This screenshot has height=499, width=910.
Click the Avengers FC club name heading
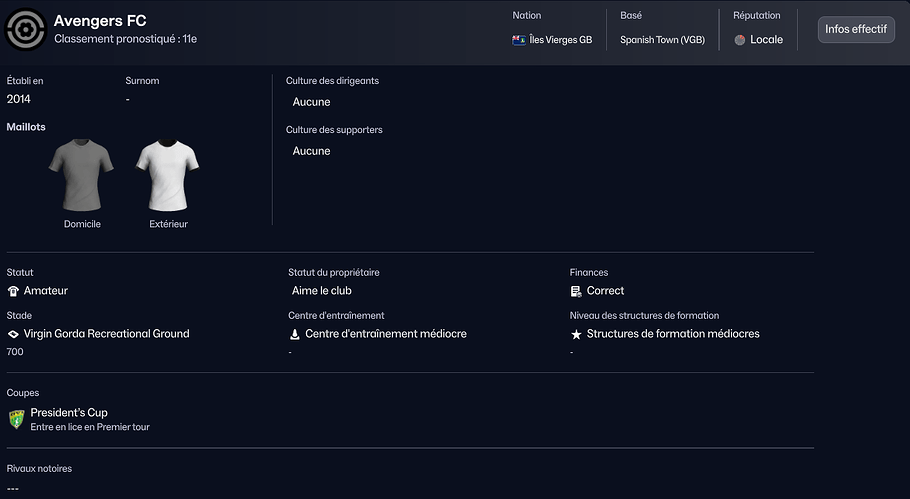(x=100, y=21)
